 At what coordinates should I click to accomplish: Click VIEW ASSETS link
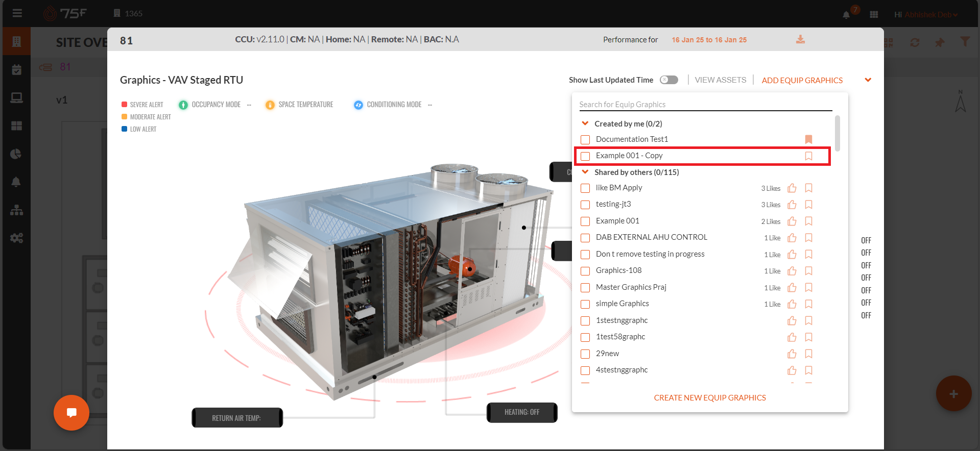pos(721,80)
